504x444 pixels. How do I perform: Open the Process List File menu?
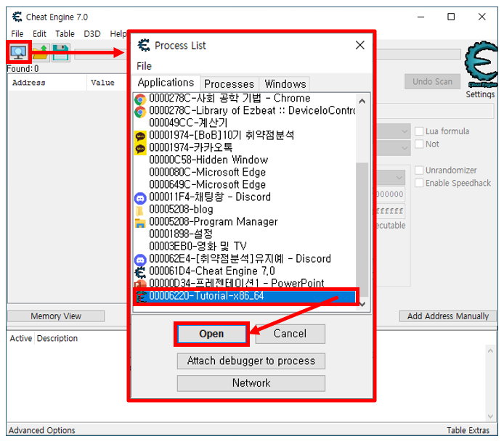144,66
